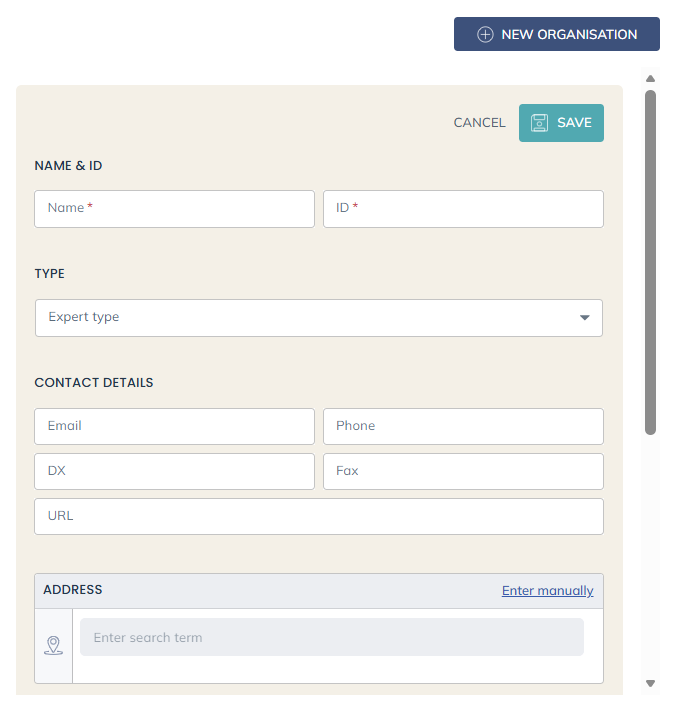This screenshot has height=708, width=682.
Task: Follow the Enter manually address link
Action: point(547,591)
